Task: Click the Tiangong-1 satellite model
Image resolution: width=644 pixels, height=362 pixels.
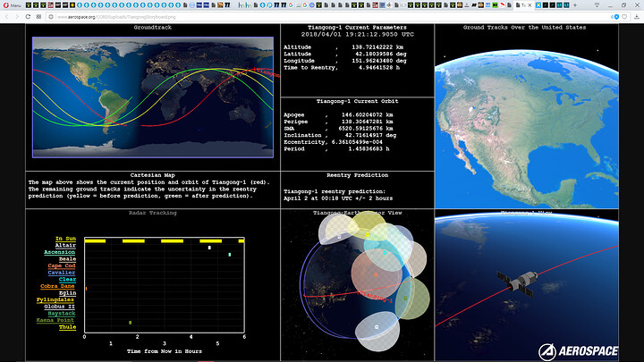Action: [x=518, y=282]
